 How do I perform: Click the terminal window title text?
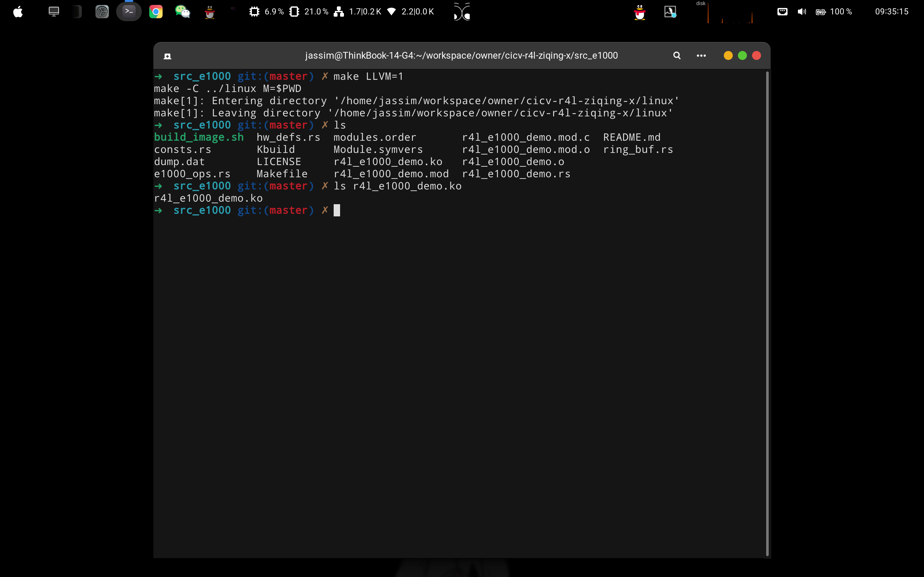click(461, 56)
